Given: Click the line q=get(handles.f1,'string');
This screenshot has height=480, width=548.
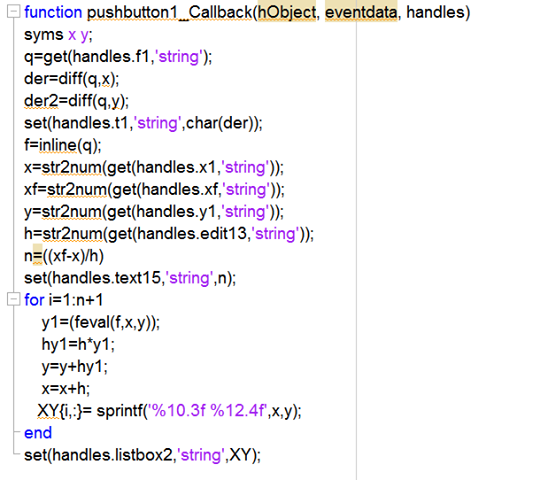Looking at the screenshot, I should (118, 57).
